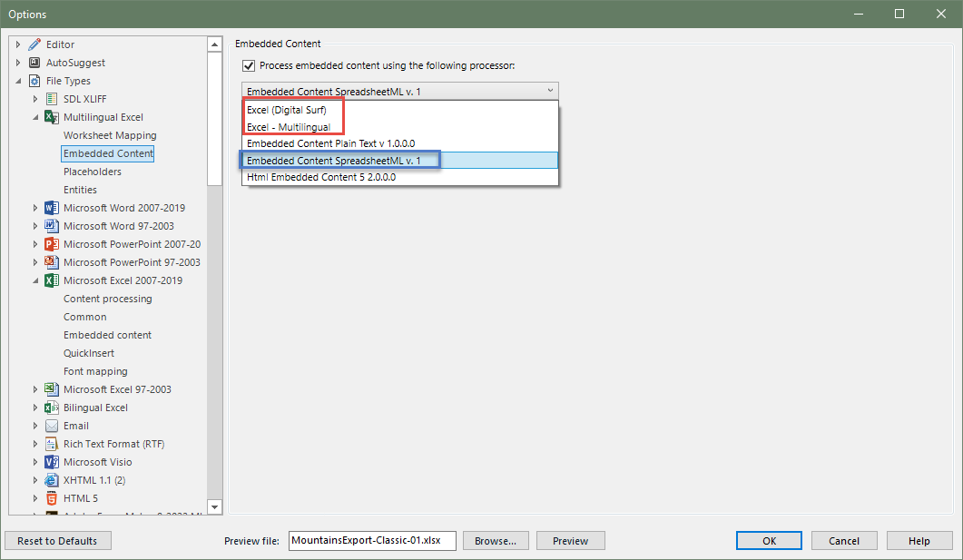Collapse the Multilingual Excel node
Screen dimensions: 963x560
35,117
